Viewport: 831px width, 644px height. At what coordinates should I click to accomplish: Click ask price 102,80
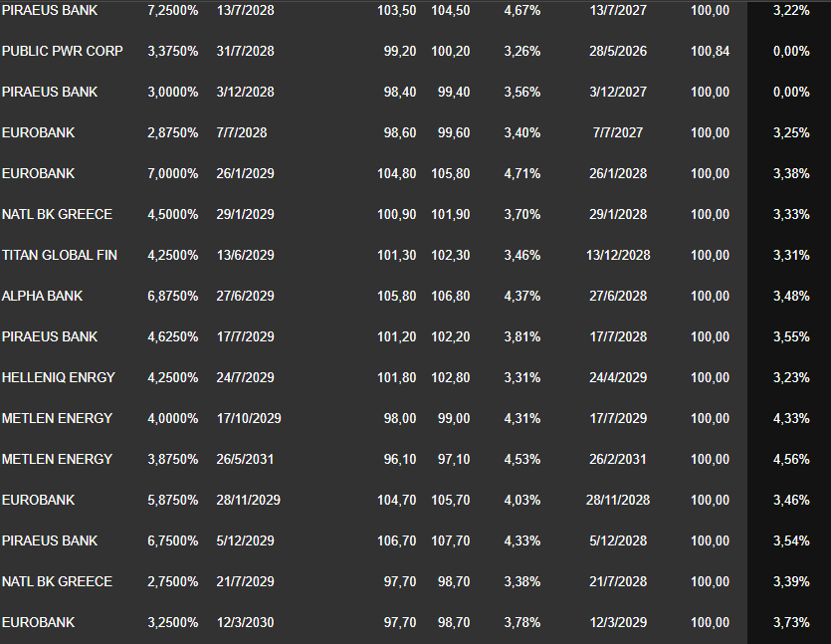coord(451,377)
